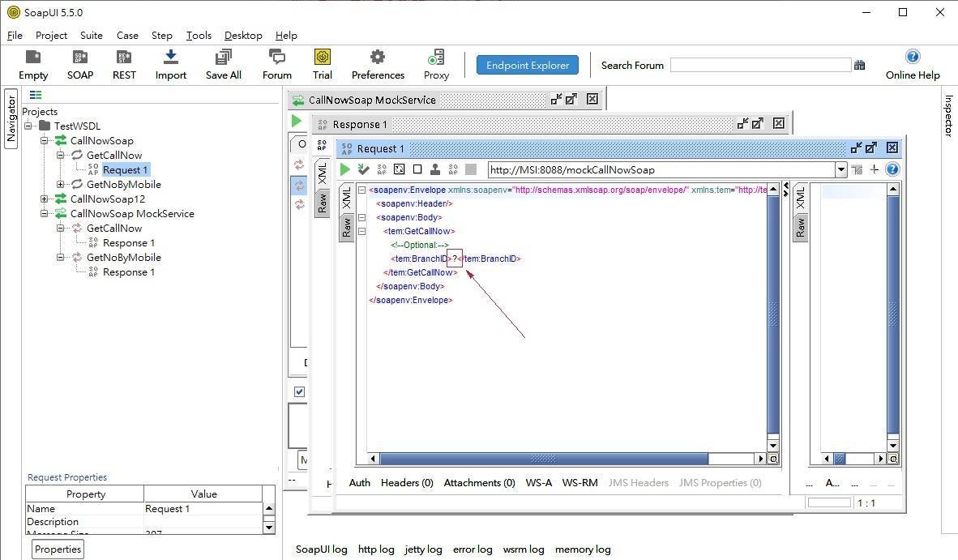Click the Proxy toolbar icon
This screenshot has height=560, width=958.
click(x=436, y=58)
